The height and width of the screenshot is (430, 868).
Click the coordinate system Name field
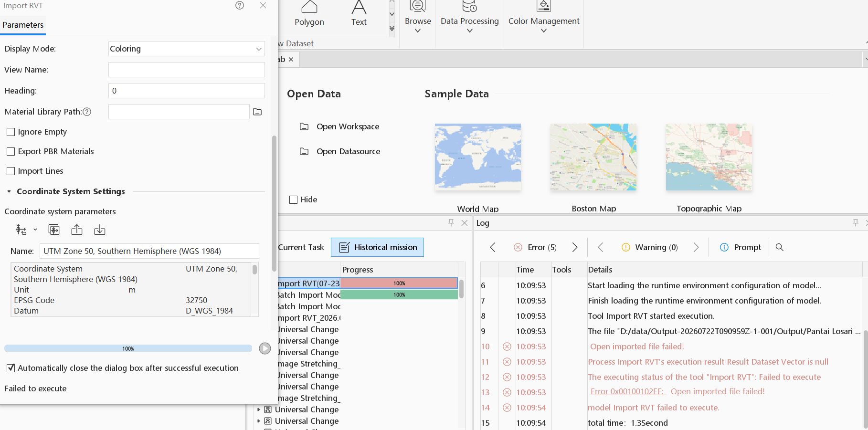tap(149, 251)
